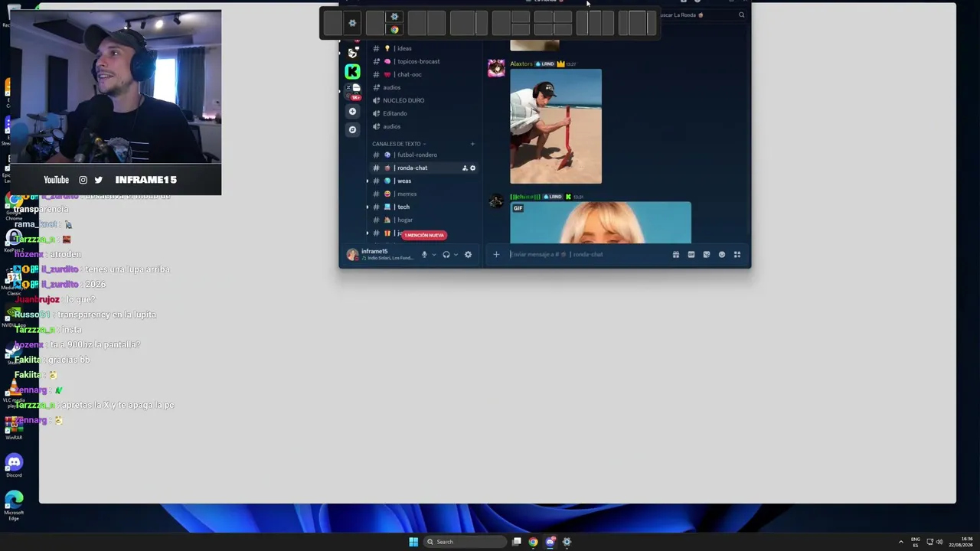Open Settings app from the taskbar
The image size is (980, 551).
tap(567, 542)
